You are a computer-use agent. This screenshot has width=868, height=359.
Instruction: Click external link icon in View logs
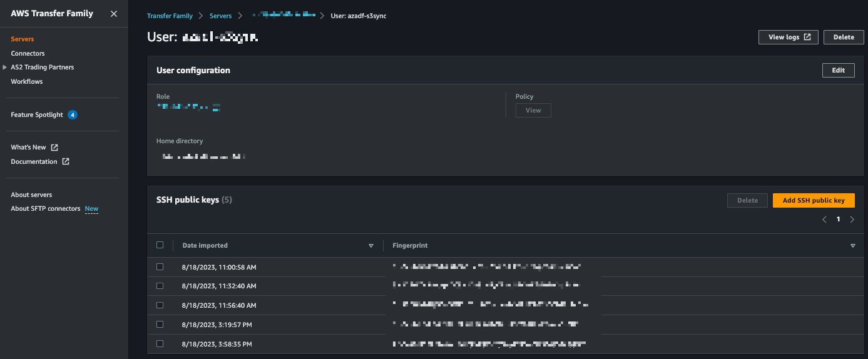pyautogui.click(x=807, y=37)
